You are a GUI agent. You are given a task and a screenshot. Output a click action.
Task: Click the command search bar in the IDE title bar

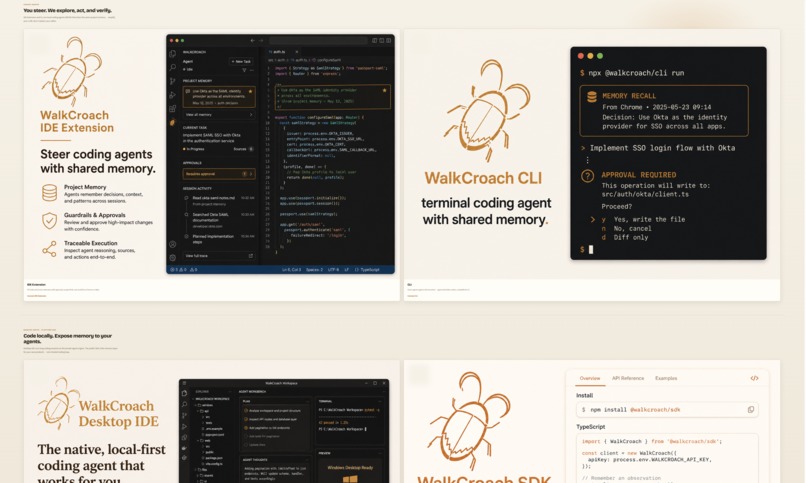318,40
